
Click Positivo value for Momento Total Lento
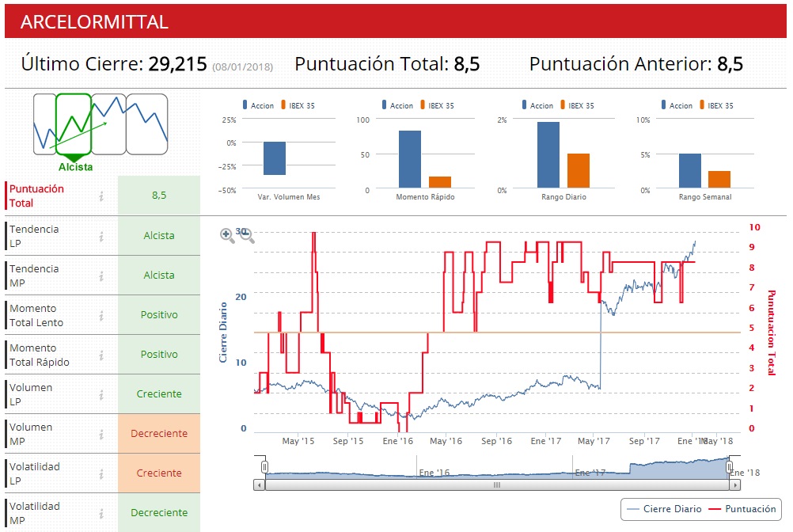click(x=159, y=314)
